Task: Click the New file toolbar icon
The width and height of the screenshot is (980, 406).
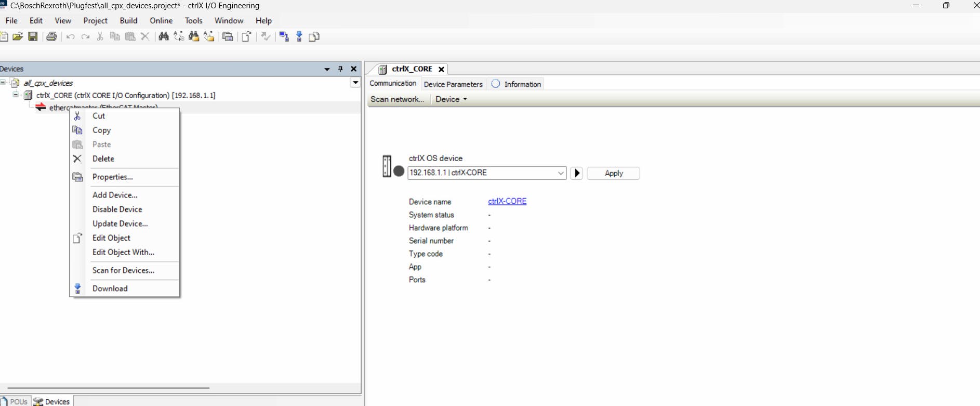Action: (x=4, y=36)
